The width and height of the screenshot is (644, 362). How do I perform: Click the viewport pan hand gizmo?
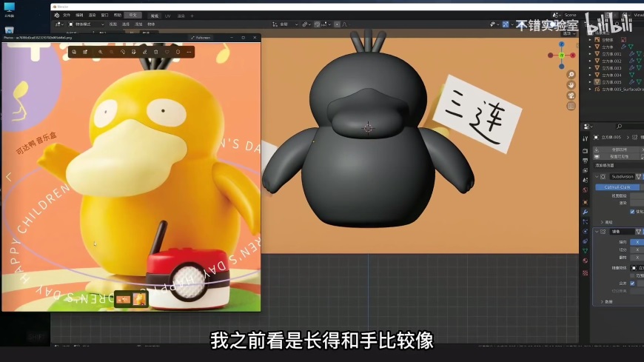[571, 85]
